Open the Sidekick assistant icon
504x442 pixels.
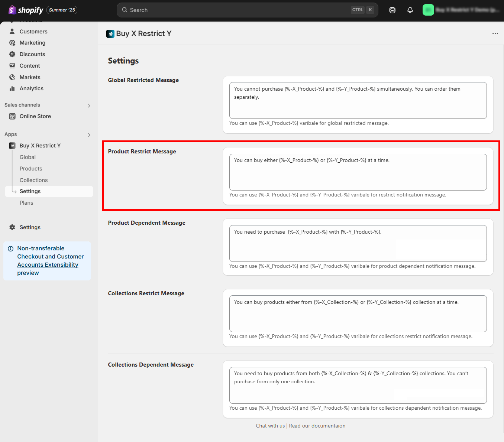click(392, 10)
